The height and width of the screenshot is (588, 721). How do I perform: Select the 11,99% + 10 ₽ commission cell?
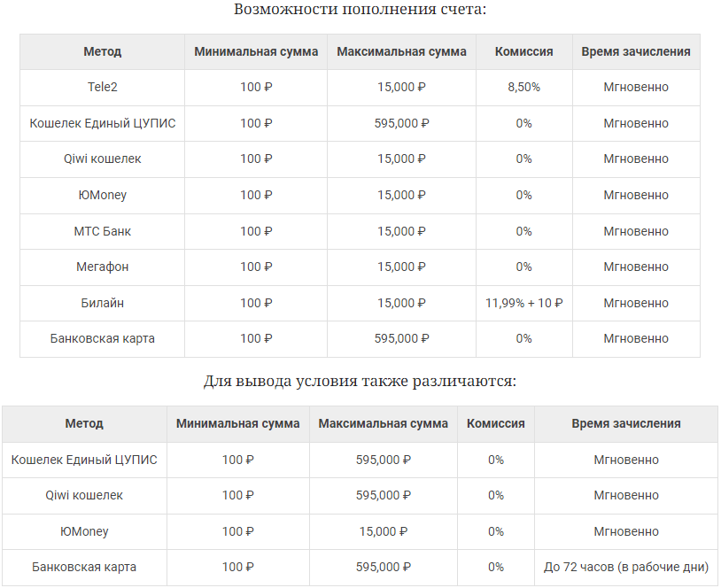523,303
